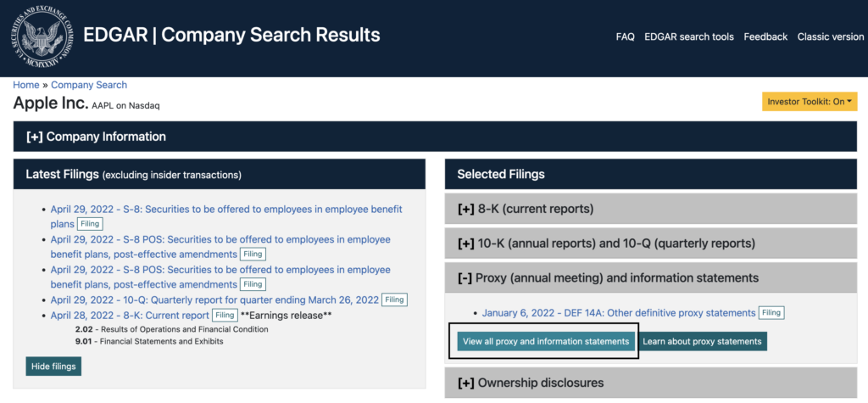Click the SEC seal logo
This screenshot has height=403, width=868.
tap(42, 37)
